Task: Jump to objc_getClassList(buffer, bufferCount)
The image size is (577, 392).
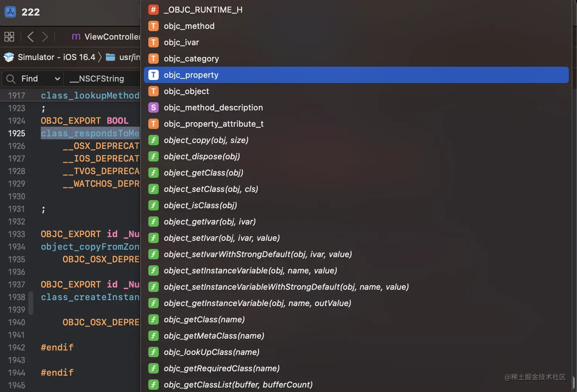Action: (x=356, y=385)
